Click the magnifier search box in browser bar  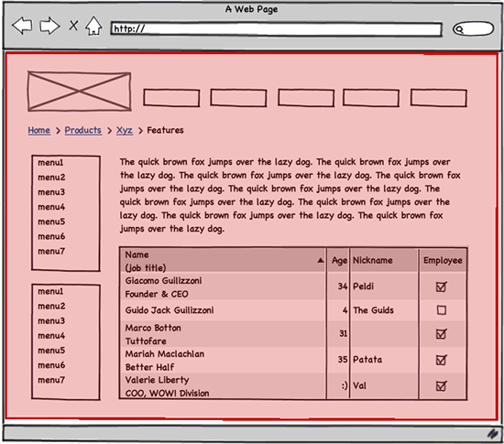(473, 29)
